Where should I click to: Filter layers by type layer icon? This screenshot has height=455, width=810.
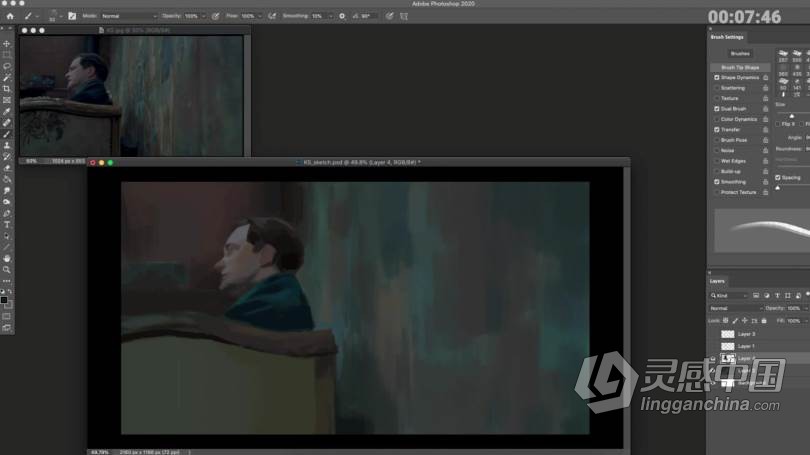(x=777, y=295)
